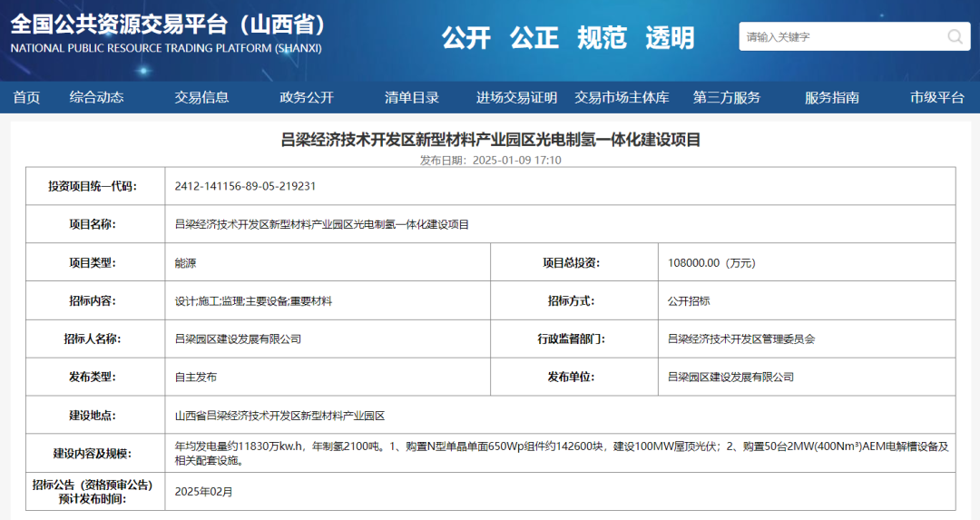
Task: Open 第三方服务 menu item
Action: (x=726, y=97)
